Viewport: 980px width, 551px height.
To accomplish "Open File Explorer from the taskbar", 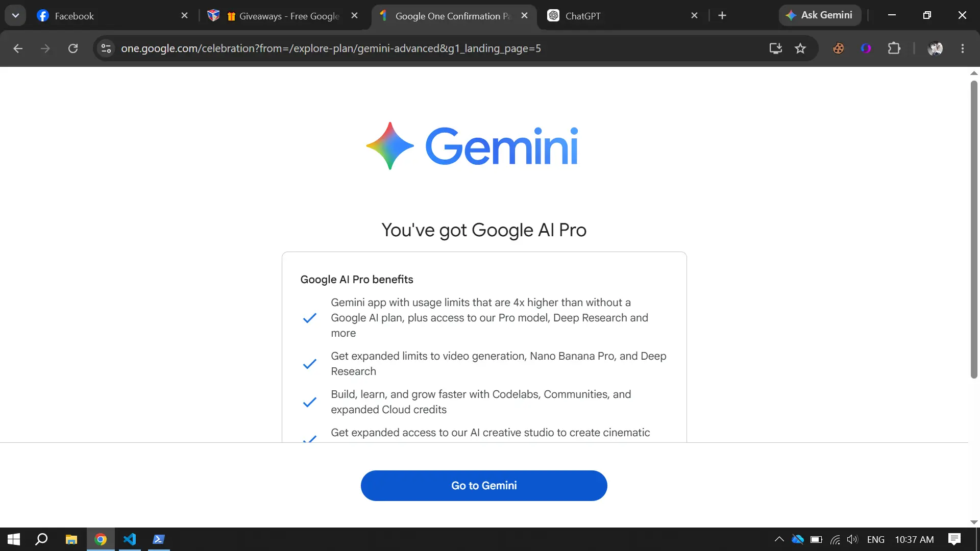I will (71, 539).
